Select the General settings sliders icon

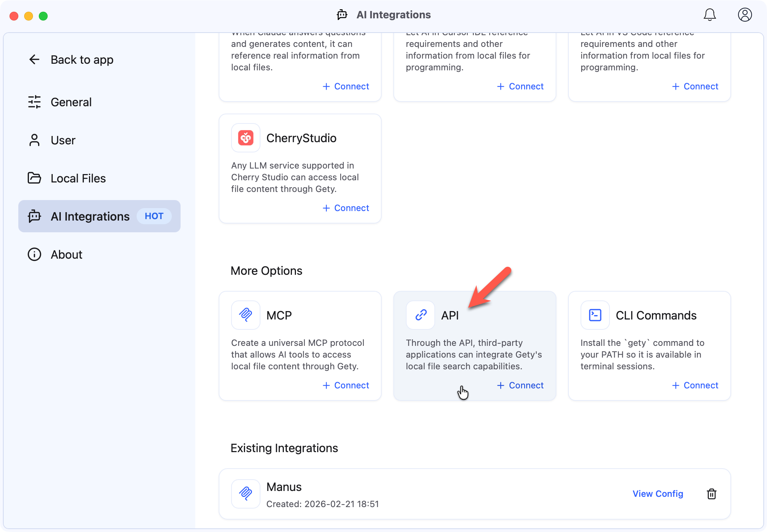pyautogui.click(x=34, y=102)
